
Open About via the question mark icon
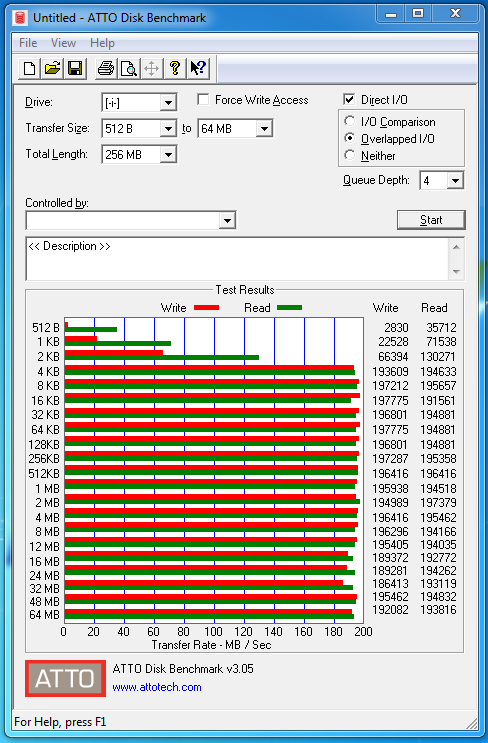click(x=175, y=69)
